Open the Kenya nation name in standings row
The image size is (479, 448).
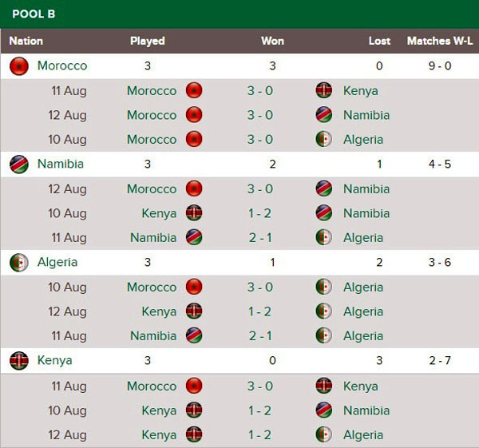[54, 361]
